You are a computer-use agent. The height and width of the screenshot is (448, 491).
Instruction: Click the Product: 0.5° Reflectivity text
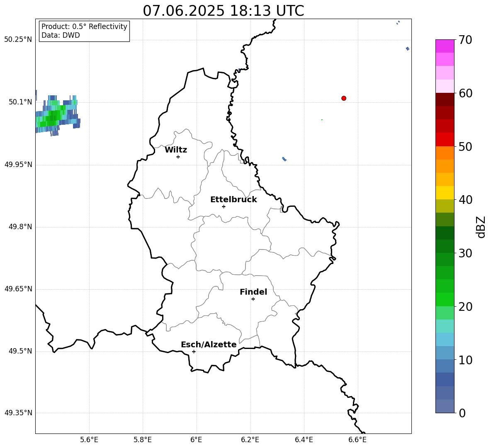(84, 27)
